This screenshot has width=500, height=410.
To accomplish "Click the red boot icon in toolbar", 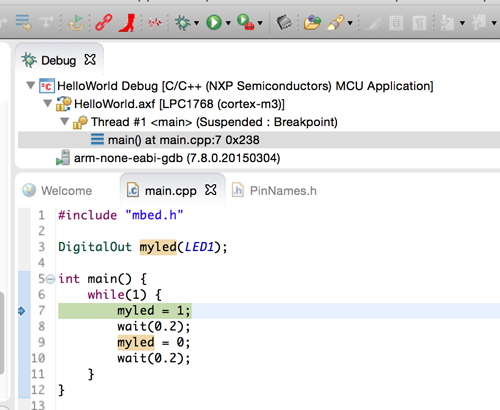I will [127, 23].
